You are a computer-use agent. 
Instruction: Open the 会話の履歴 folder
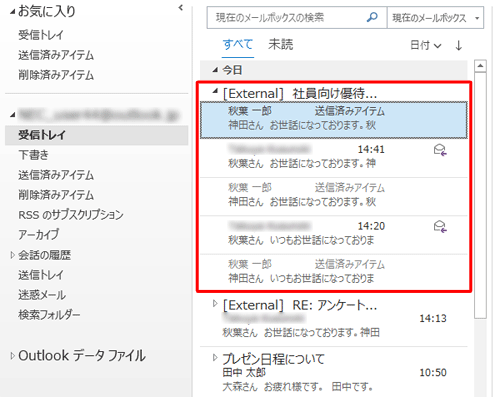(x=44, y=255)
